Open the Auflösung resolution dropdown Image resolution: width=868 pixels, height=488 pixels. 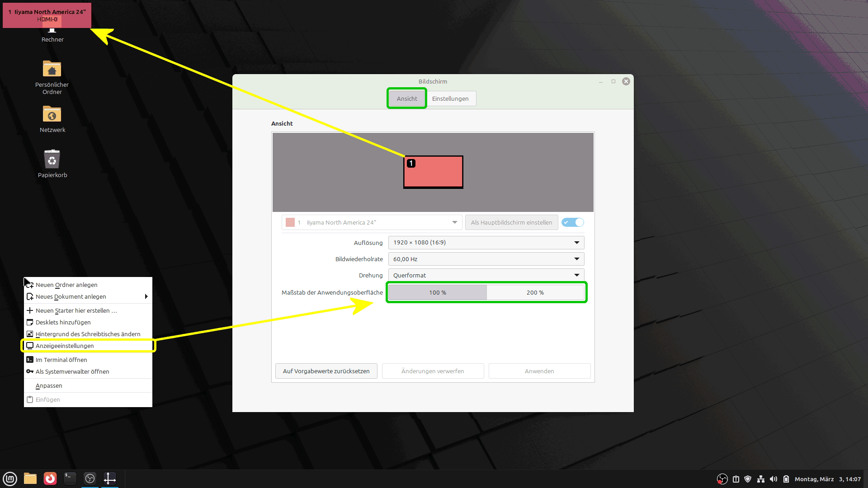(x=486, y=243)
